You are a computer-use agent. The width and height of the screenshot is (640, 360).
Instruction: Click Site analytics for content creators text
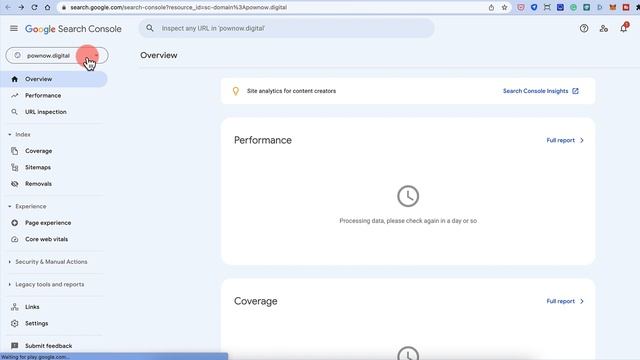[291, 91]
